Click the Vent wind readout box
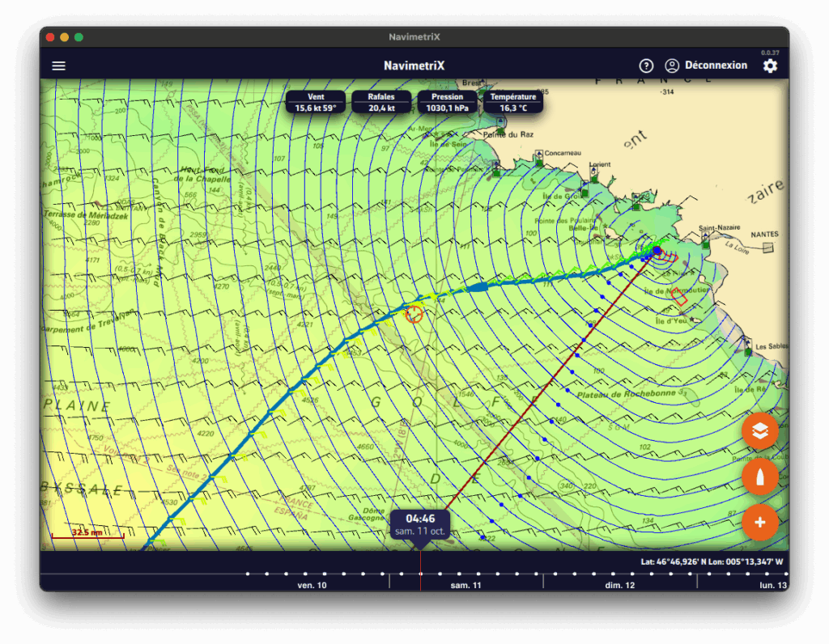829x644 pixels. tap(316, 102)
